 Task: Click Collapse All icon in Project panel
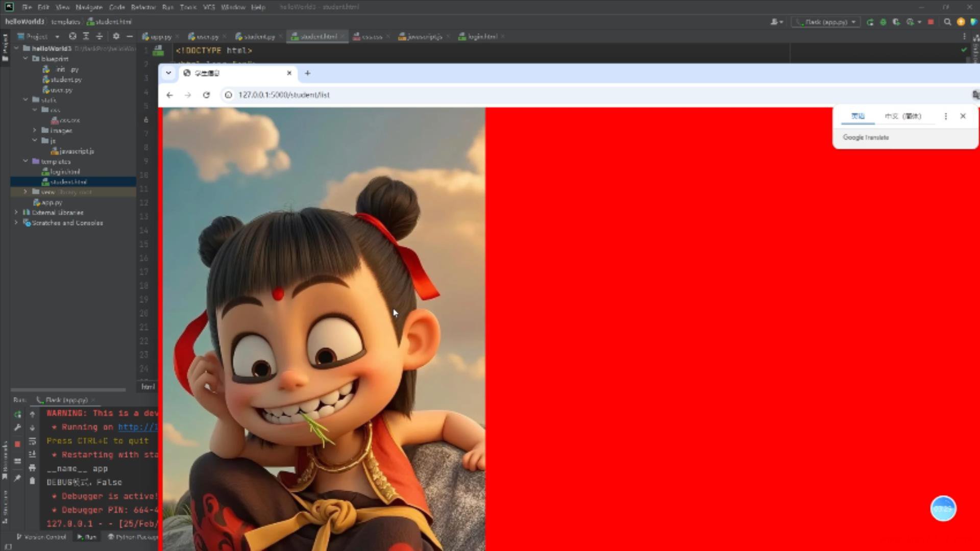click(100, 36)
